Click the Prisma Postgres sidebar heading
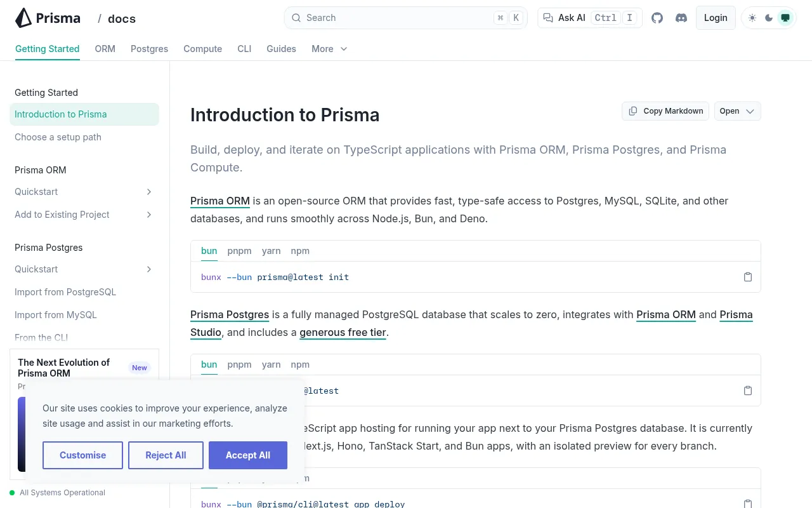This screenshot has width=812, height=508. click(x=49, y=248)
